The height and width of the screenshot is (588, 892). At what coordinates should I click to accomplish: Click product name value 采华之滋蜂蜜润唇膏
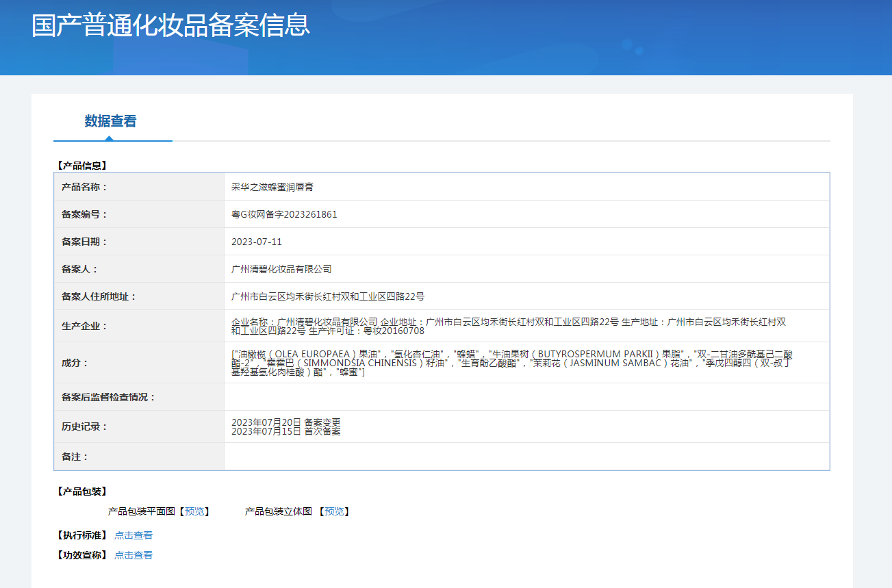[x=272, y=187]
